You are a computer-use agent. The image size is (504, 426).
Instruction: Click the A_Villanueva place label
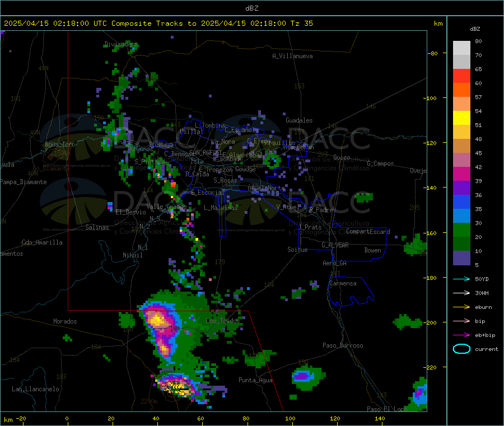(x=292, y=56)
